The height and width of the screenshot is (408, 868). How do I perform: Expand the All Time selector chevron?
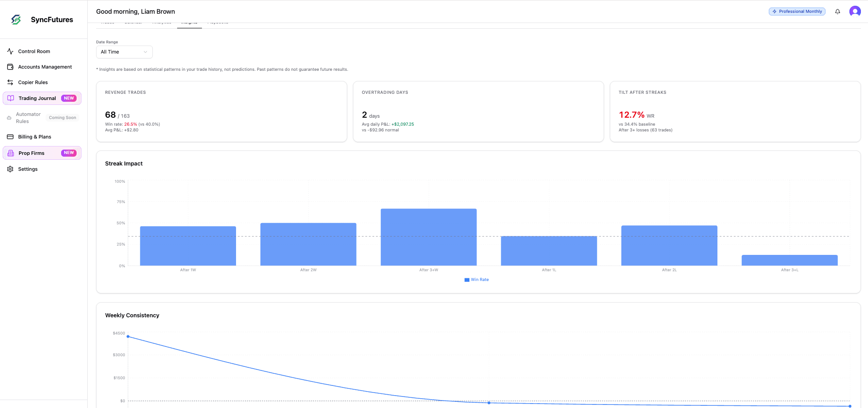145,52
